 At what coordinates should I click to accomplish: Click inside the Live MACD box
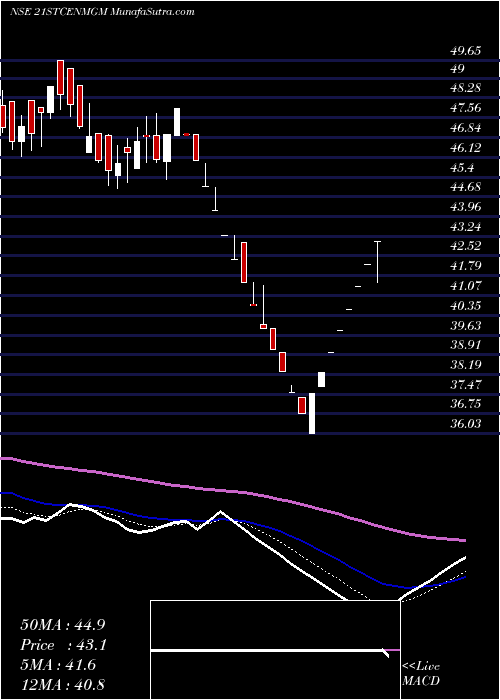pos(275,650)
